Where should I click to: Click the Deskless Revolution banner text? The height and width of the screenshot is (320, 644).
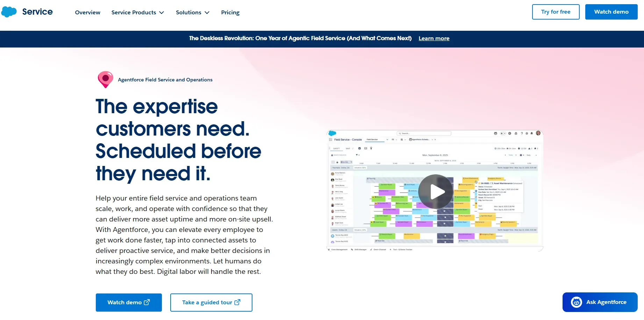(300, 38)
